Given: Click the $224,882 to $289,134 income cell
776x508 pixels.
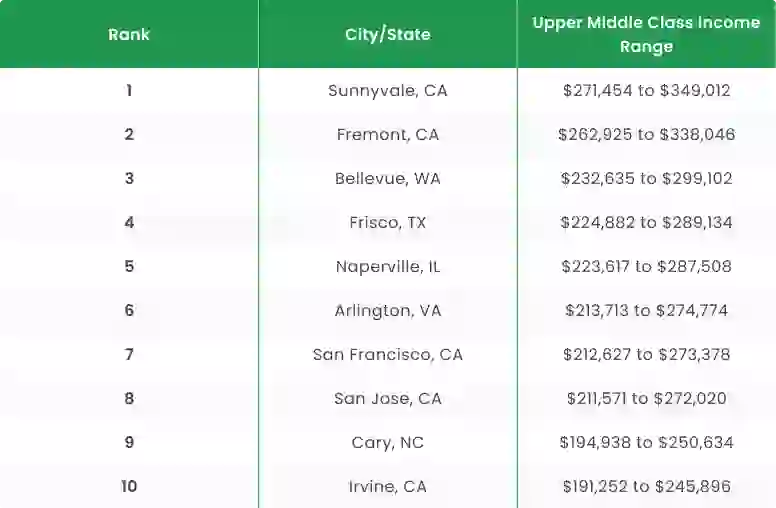Looking at the screenshot, I should 646,222.
